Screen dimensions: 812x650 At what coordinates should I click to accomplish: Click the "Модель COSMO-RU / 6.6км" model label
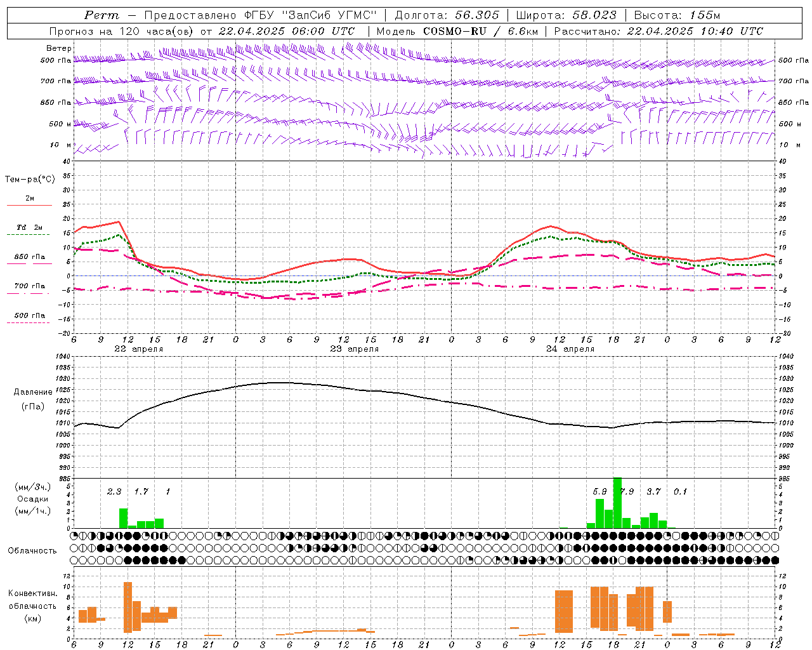(457, 31)
